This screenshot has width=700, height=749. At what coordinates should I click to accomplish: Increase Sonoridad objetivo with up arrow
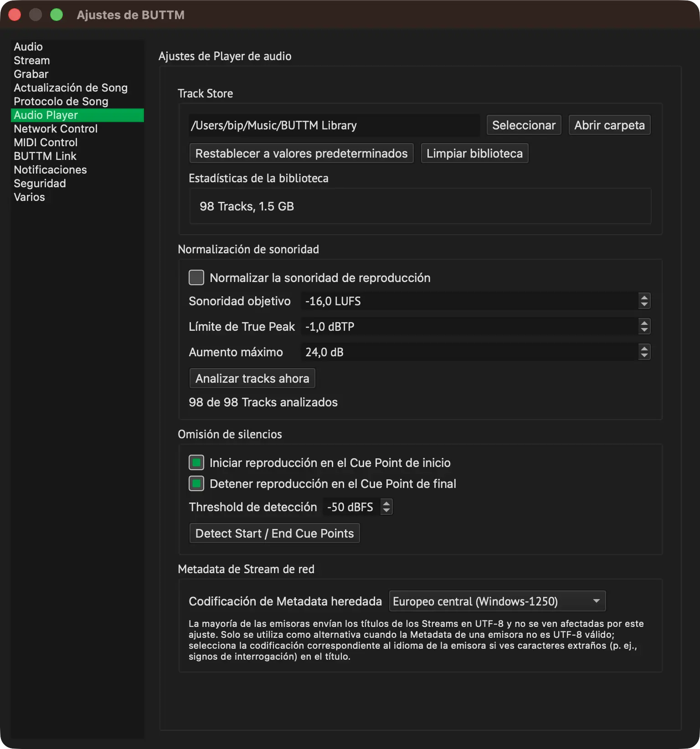(644, 297)
